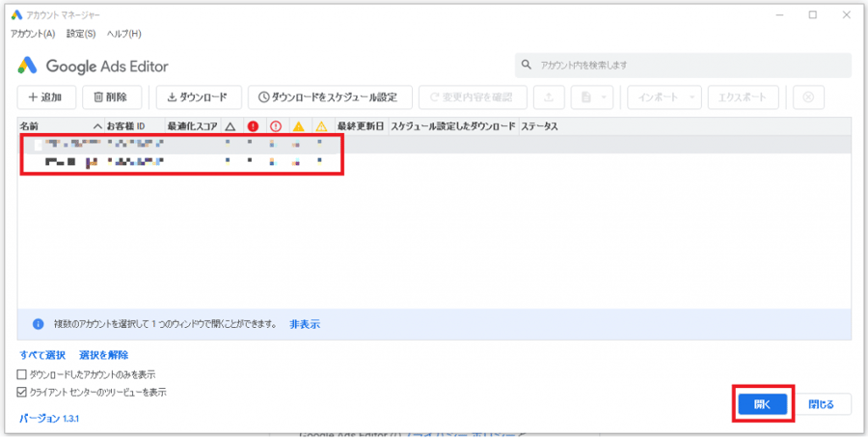Viewport: 868px width, 438px height.
Task: Click the blue 開く open button
Action: [763, 405]
